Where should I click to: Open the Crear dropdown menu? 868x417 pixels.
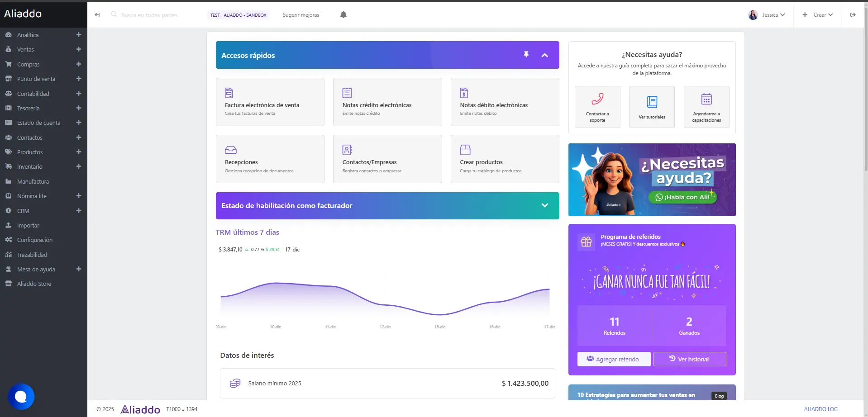pyautogui.click(x=818, y=15)
